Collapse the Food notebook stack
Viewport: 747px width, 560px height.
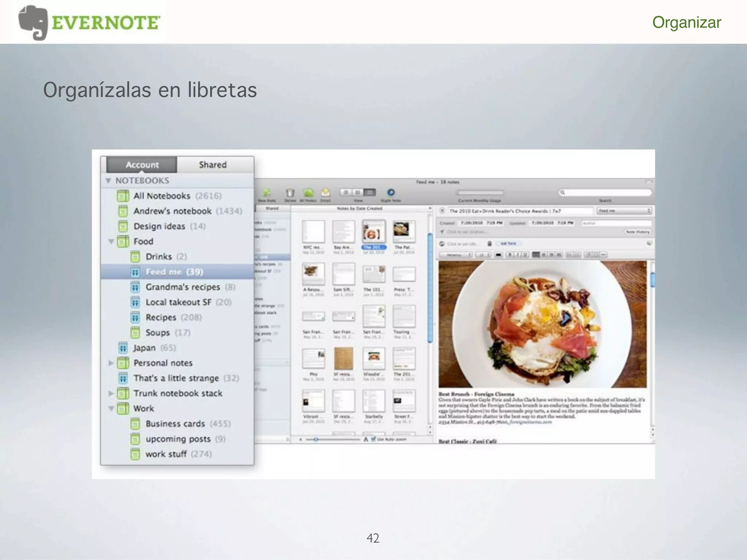click(x=111, y=241)
